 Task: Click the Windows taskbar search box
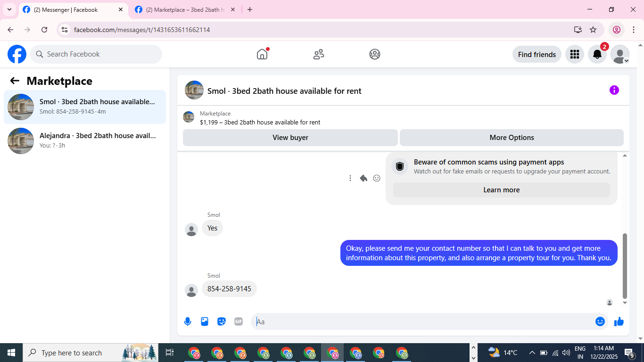[x=91, y=353]
